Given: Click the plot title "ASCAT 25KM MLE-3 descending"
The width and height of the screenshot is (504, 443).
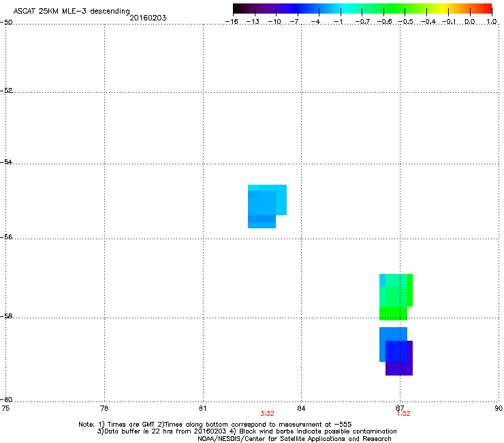Looking at the screenshot, I should pyautogui.click(x=72, y=11).
